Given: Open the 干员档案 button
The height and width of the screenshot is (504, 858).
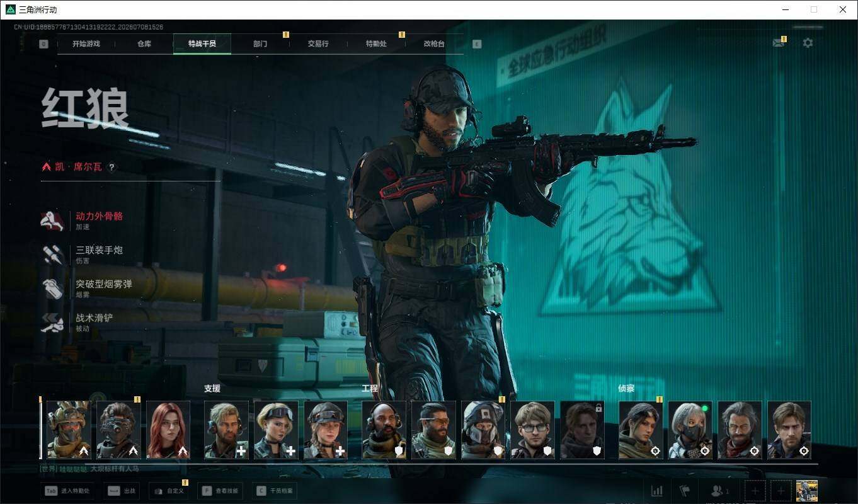Looking at the screenshot, I should [x=275, y=491].
